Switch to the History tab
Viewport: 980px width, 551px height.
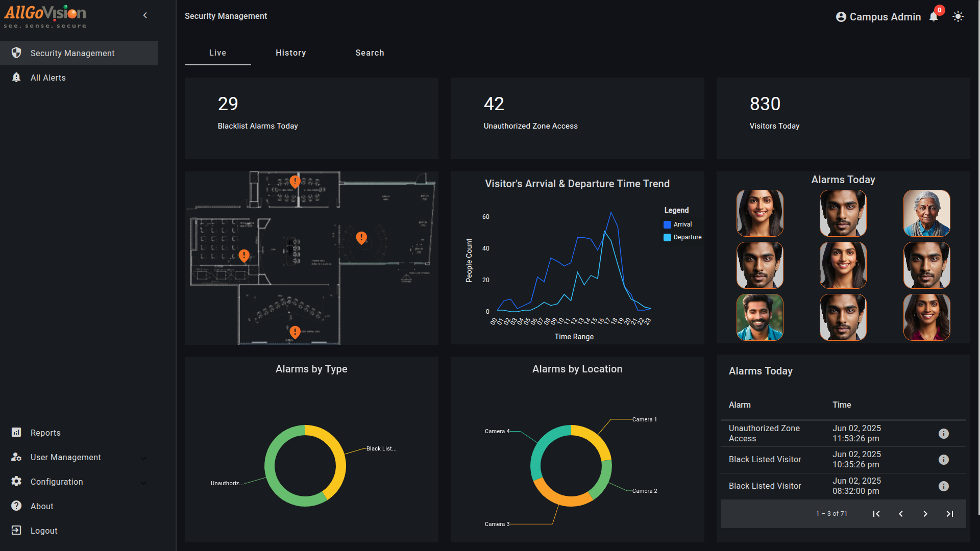click(290, 53)
